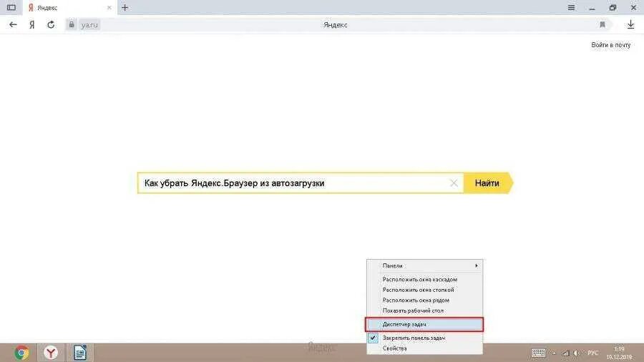The image size is (644, 362).
Task: Open the taskbar clock and date
Action: click(x=620, y=353)
